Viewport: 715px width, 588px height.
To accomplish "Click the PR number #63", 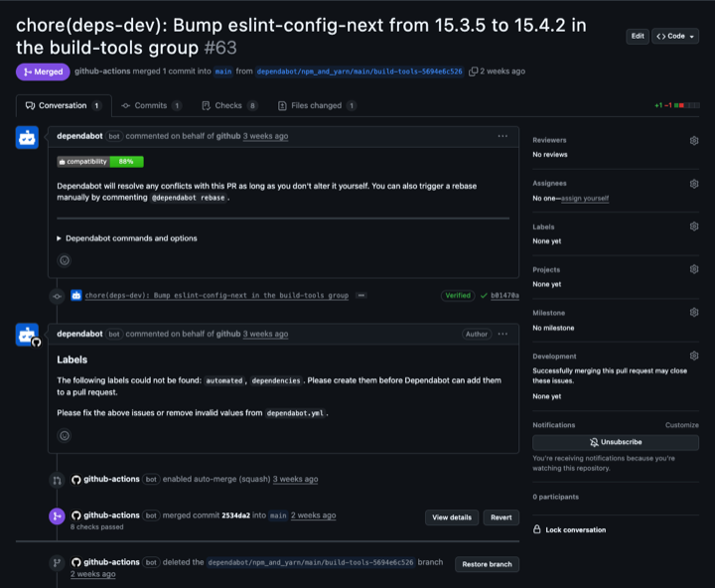I will pyautogui.click(x=220, y=48).
